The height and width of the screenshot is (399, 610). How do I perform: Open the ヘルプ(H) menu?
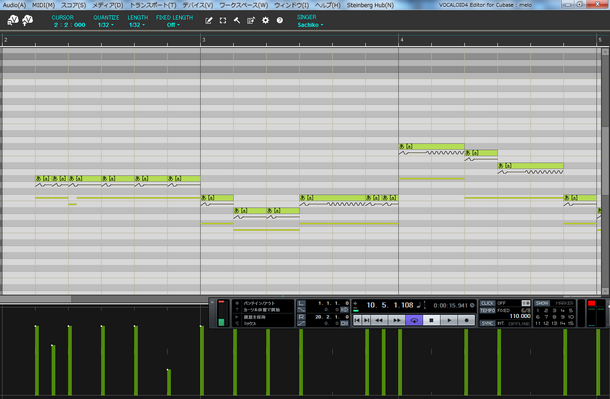point(327,5)
